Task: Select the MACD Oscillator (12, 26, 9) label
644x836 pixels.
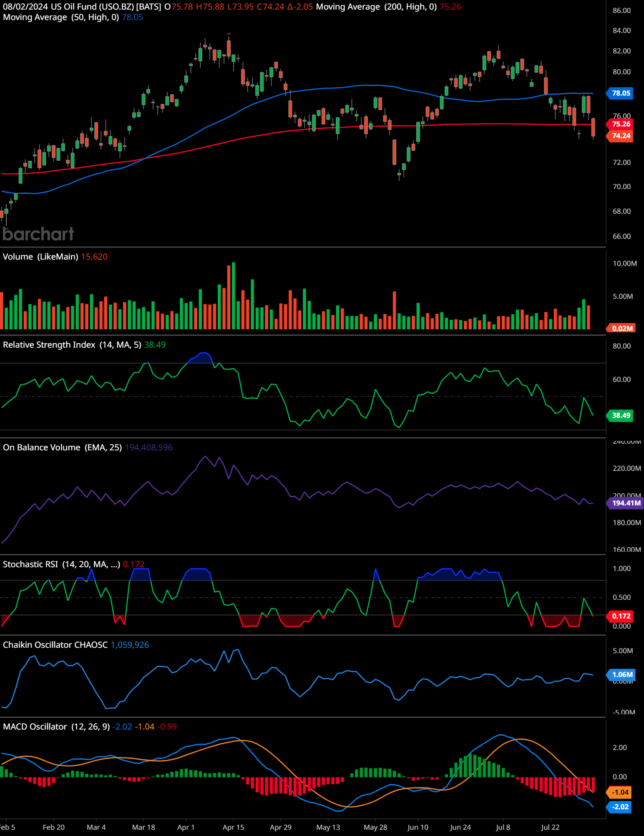Action: tap(56, 727)
